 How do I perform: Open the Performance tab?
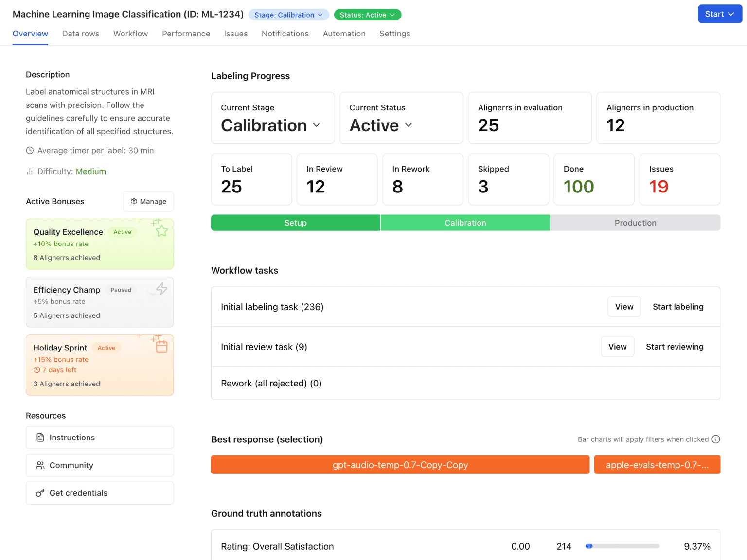(186, 34)
